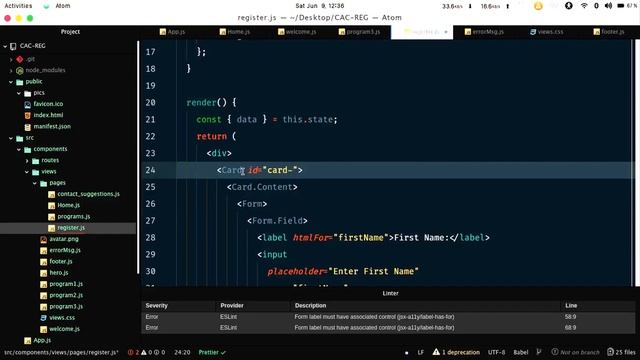Open manifest.json file
Viewport: 640px width, 360px height.
52,127
